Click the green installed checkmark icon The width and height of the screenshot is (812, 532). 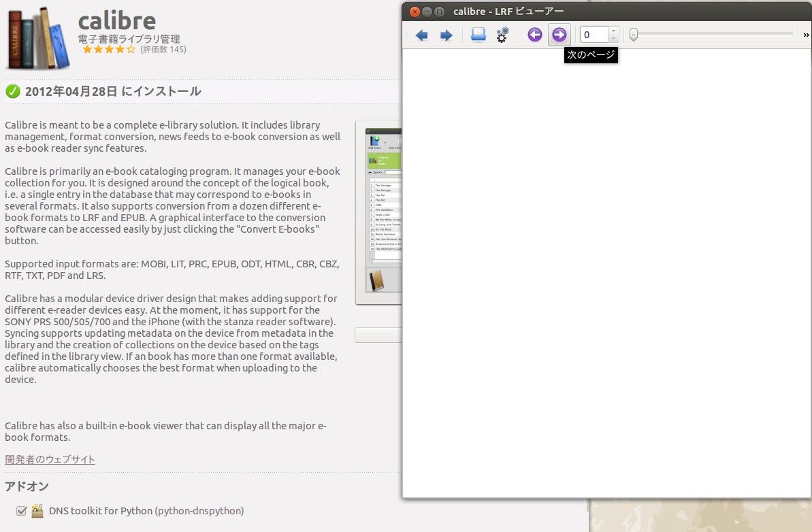coord(12,92)
